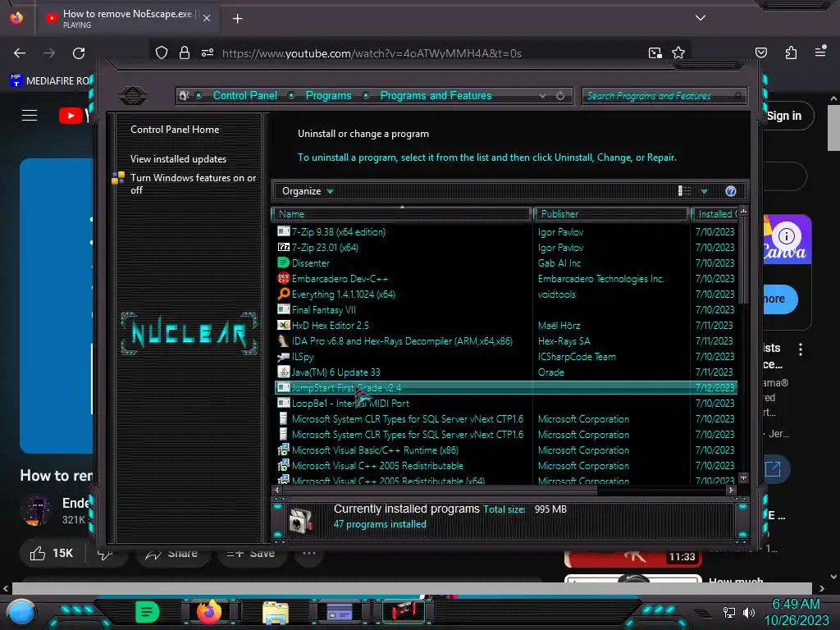The width and height of the screenshot is (840, 630).
Task: Select Microsoft Visual Basic/C++ Runtime (x86)
Action: click(375, 450)
